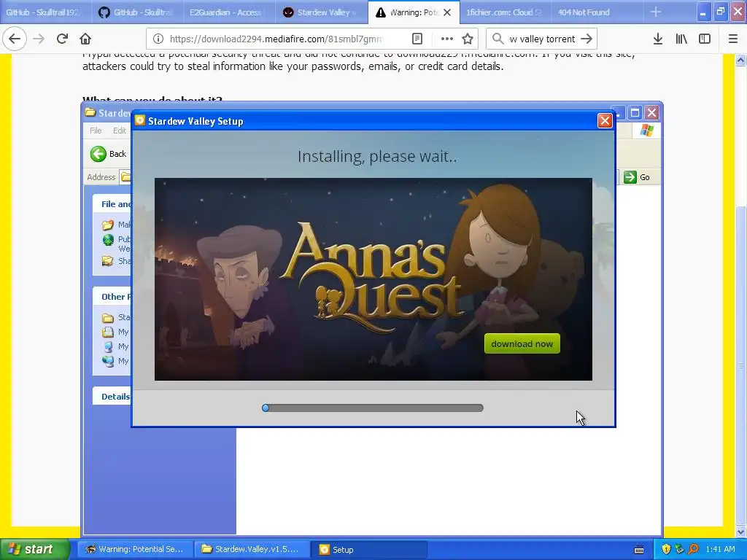
Task: Close the Stardew Valley Setup dialog
Action: click(605, 121)
